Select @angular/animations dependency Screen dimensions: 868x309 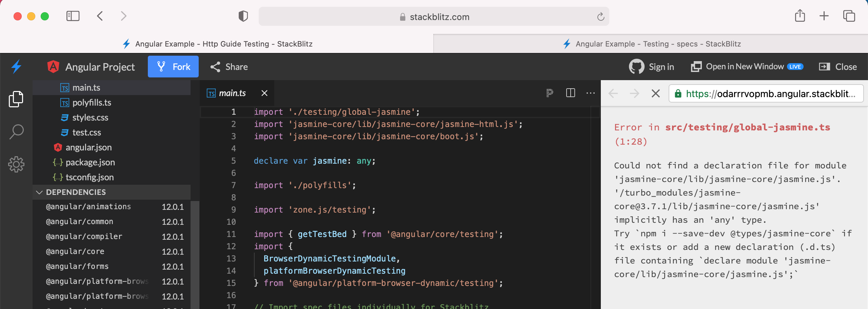112,207
